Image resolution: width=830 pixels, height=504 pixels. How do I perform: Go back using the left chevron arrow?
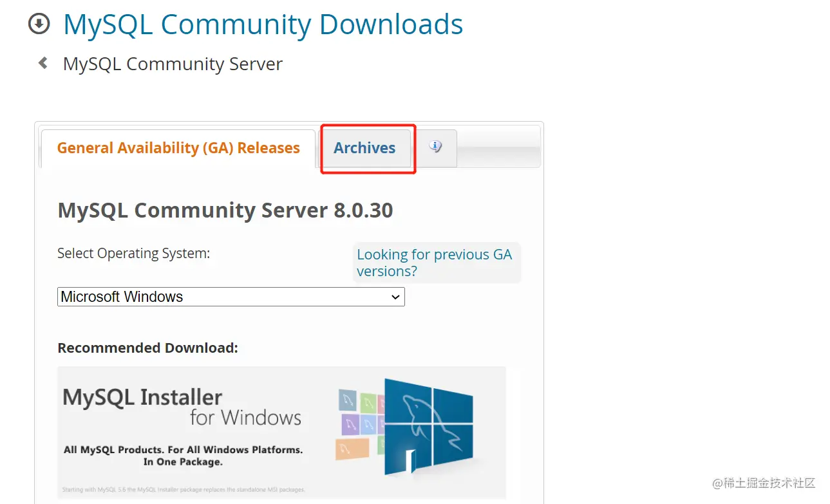point(43,63)
